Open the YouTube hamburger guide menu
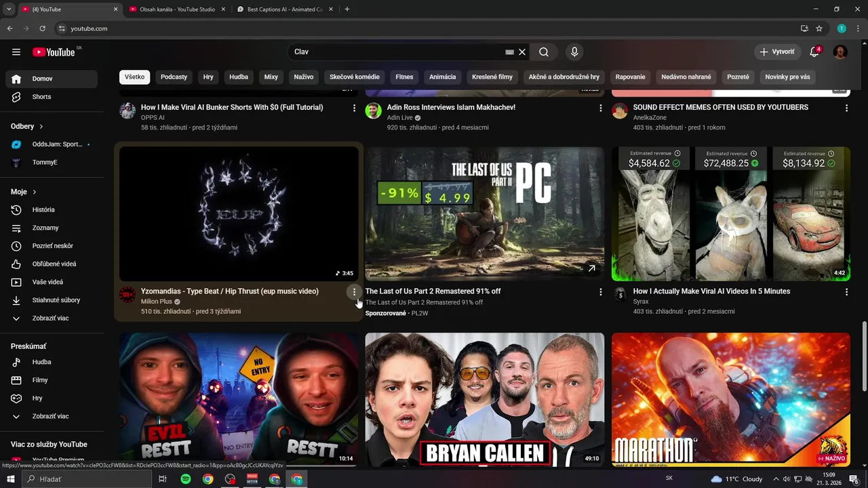Image resolution: width=868 pixels, height=488 pixels. 16,52
